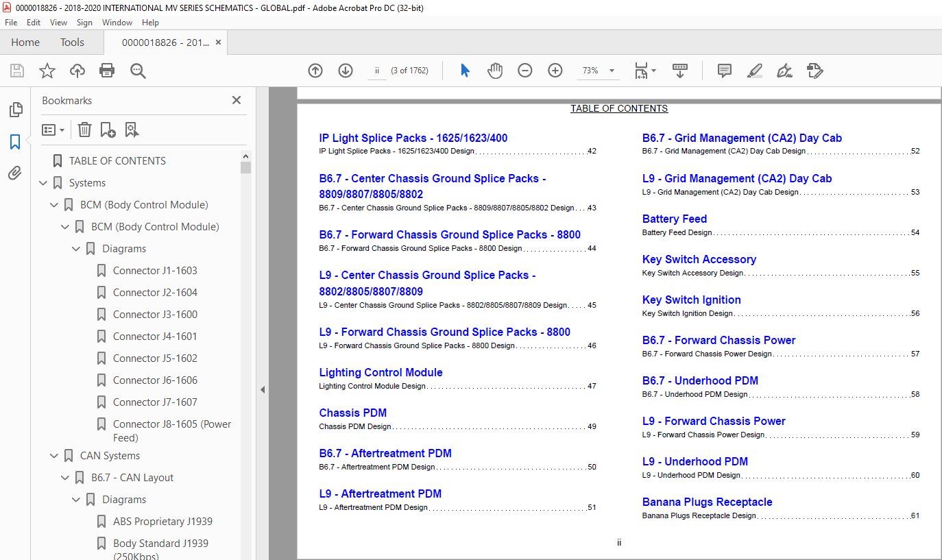The width and height of the screenshot is (942, 560).
Task: Open bookmarks options dropdown menu
Action: (53, 130)
